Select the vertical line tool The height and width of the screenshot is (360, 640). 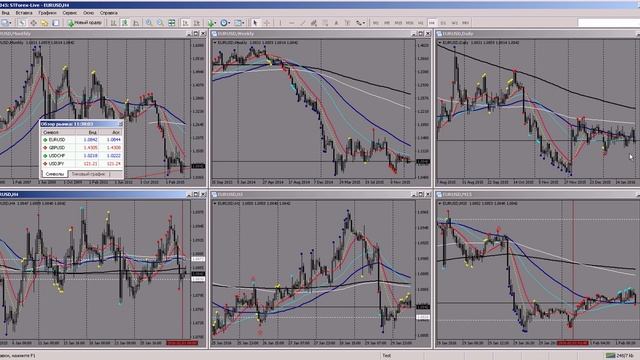pyautogui.click(x=280, y=23)
